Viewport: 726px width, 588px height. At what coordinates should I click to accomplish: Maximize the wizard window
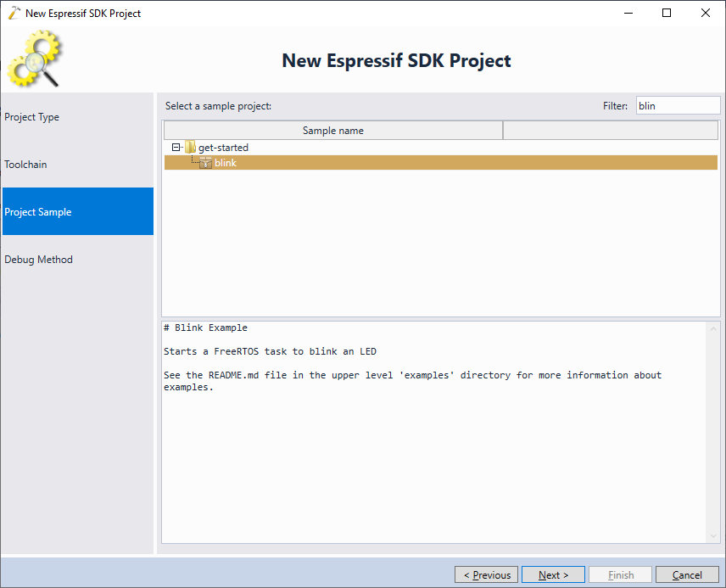tap(667, 13)
